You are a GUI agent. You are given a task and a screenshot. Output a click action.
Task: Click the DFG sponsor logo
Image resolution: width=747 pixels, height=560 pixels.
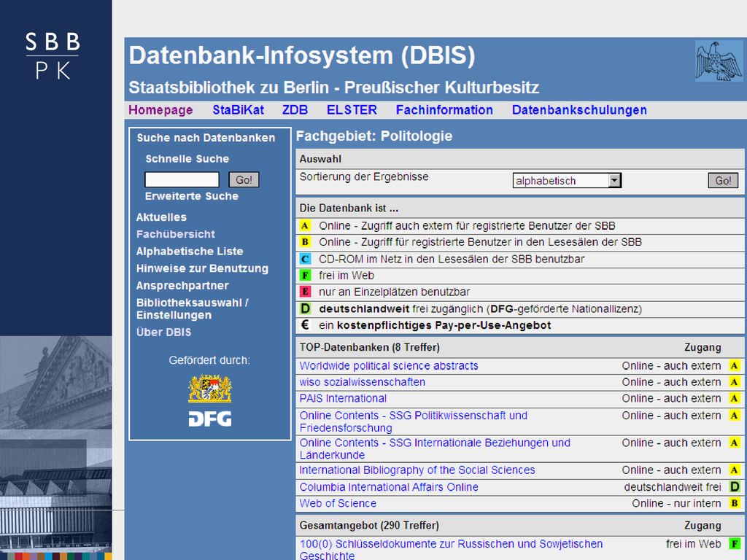(x=210, y=419)
